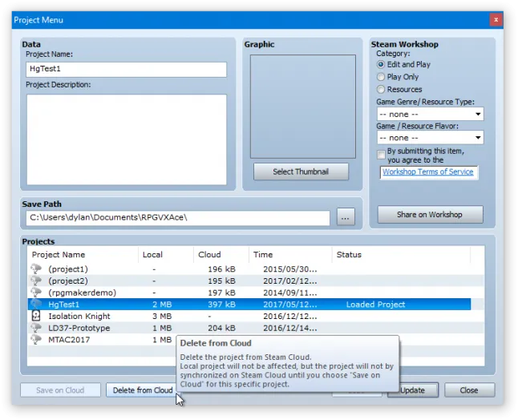Image resolution: width=518 pixels, height=420 pixels.
Task: Expand the Game / Resource Flavor dropdown
Action: (430, 138)
